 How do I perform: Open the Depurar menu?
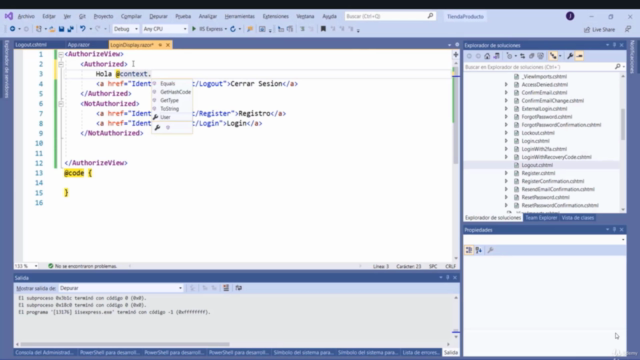click(x=158, y=16)
